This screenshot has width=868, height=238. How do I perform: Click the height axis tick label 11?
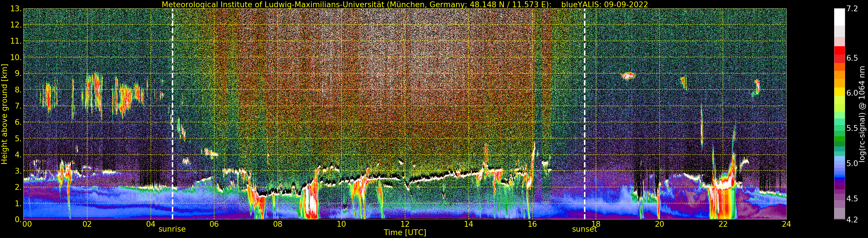[x=16, y=41]
